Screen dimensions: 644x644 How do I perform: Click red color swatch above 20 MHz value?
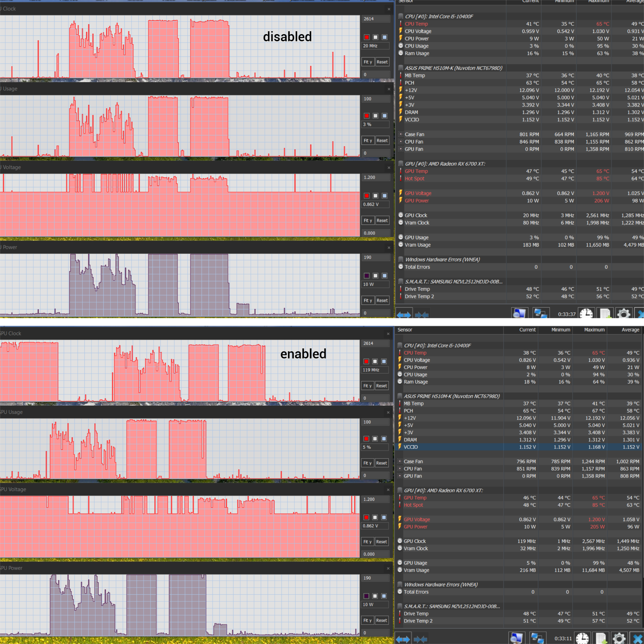367,37
